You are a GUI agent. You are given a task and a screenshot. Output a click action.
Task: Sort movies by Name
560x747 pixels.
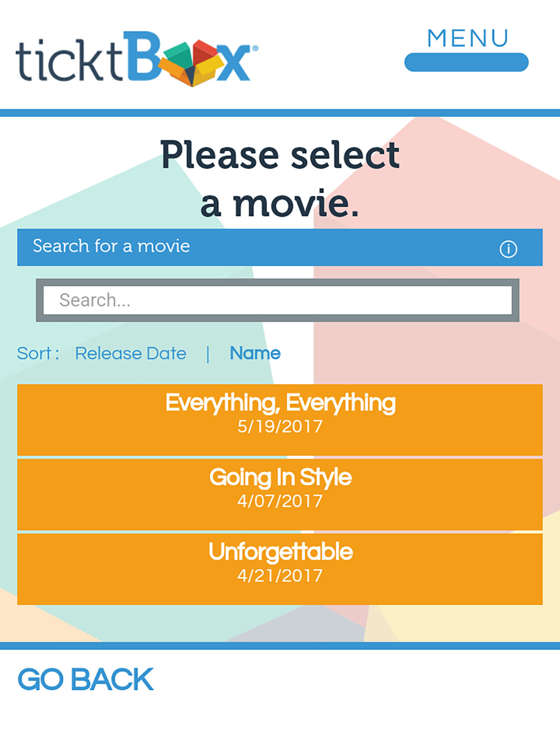tap(255, 353)
